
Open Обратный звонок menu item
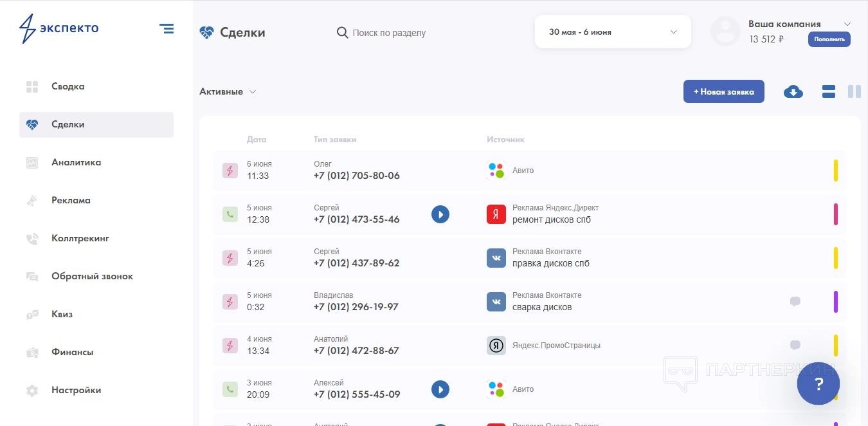coord(96,277)
